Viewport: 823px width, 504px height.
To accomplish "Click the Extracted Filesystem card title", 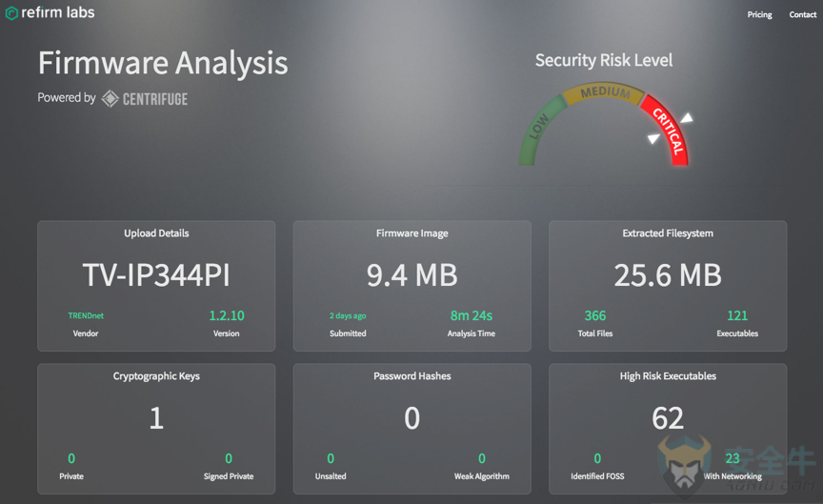I will [668, 233].
